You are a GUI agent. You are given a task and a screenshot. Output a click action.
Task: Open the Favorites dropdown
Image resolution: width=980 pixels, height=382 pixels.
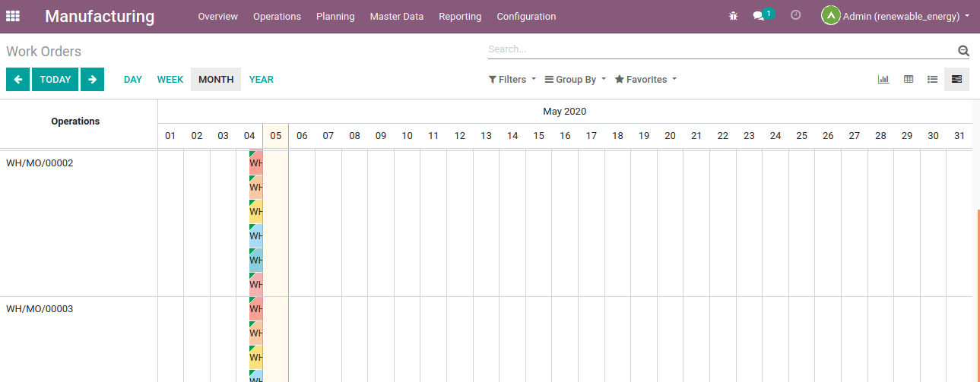coord(645,79)
